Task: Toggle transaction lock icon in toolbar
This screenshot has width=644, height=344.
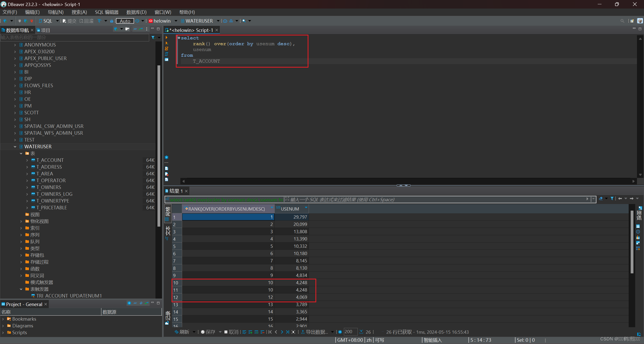Action: click(x=111, y=21)
